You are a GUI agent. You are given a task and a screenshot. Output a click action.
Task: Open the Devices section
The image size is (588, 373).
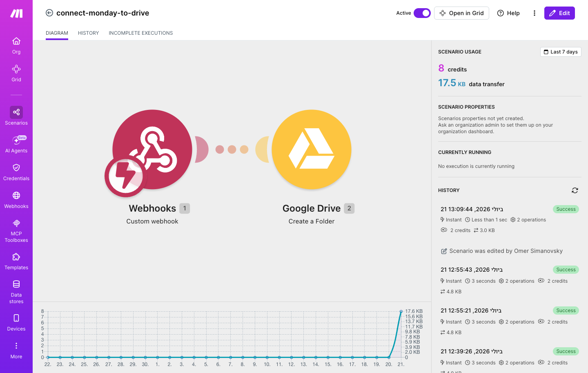click(x=16, y=322)
